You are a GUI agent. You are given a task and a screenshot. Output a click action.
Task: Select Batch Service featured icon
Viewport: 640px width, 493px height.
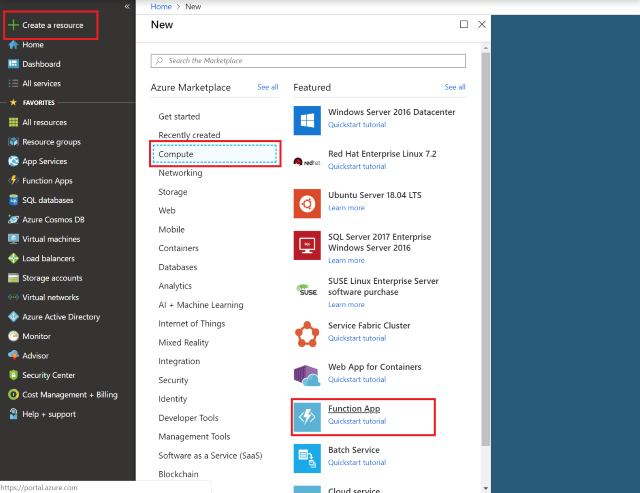pyautogui.click(x=307, y=459)
